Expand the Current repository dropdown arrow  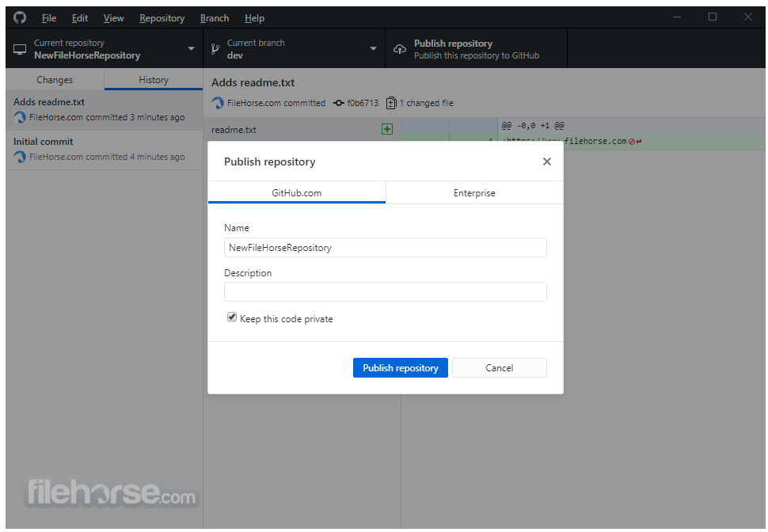click(x=191, y=48)
